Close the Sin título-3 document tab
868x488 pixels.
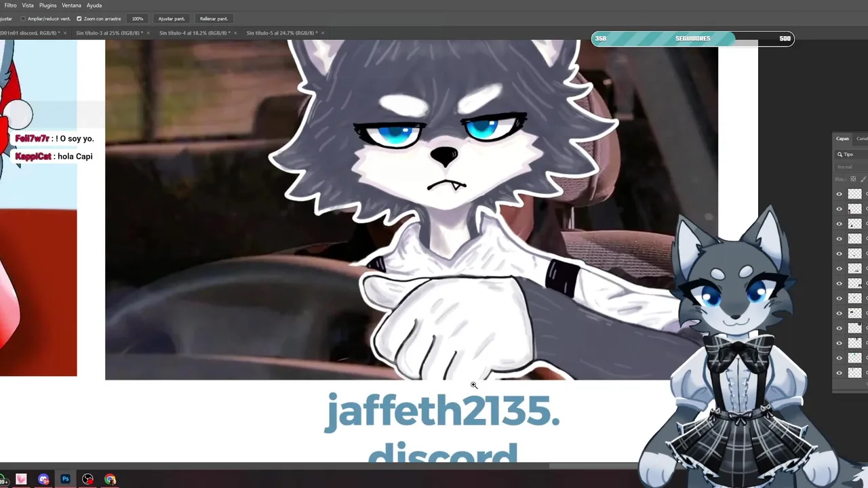coord(149,33)
